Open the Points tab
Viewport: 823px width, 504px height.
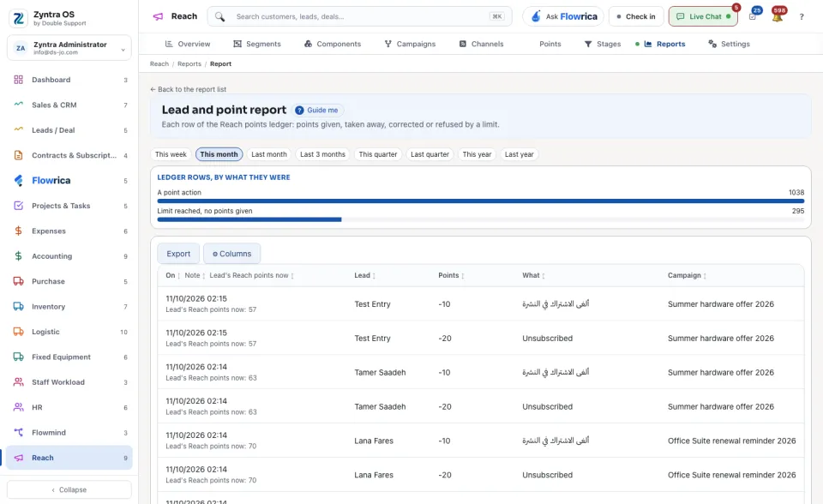coord(550,44)
